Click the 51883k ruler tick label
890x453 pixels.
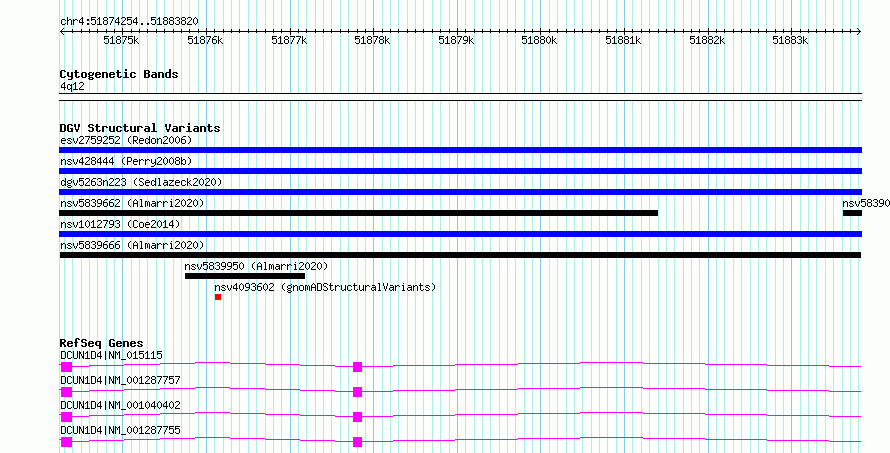tap(790, 40)
